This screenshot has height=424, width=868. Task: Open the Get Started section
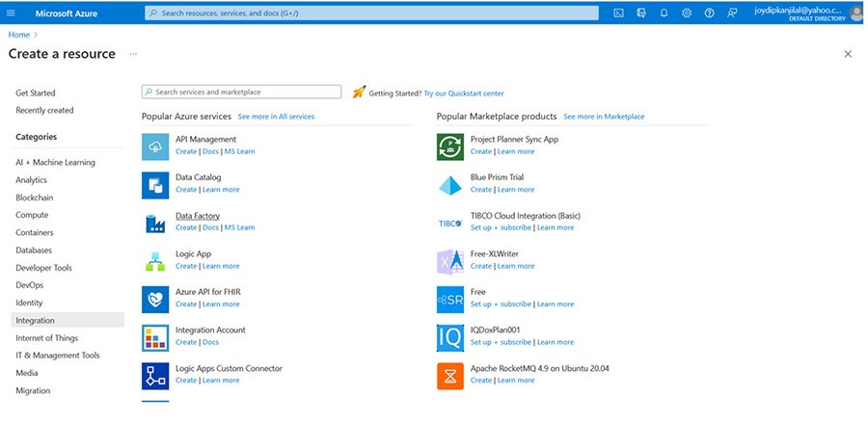click(x=36, y=93)
